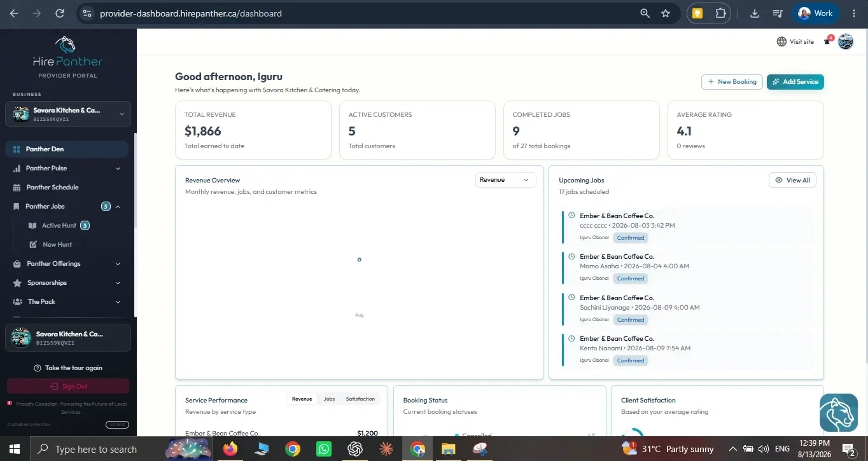Image resolution: width=868 pixels, height=461 pixels.
Task: Click the Panther Pulse chart icon
Action: pos(17,169)
